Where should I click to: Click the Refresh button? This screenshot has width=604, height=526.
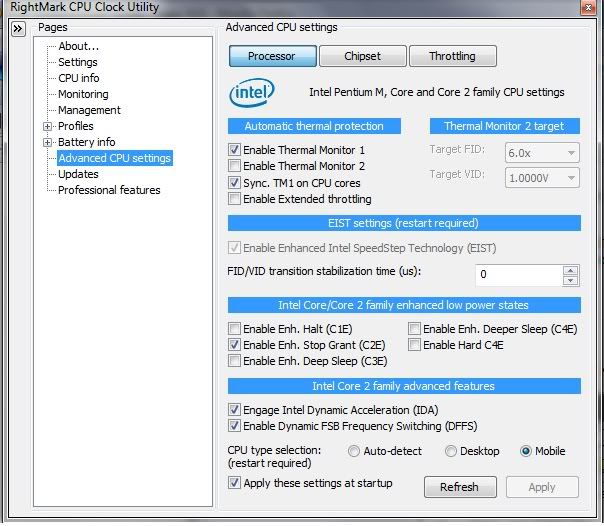[x=460, y=487]
